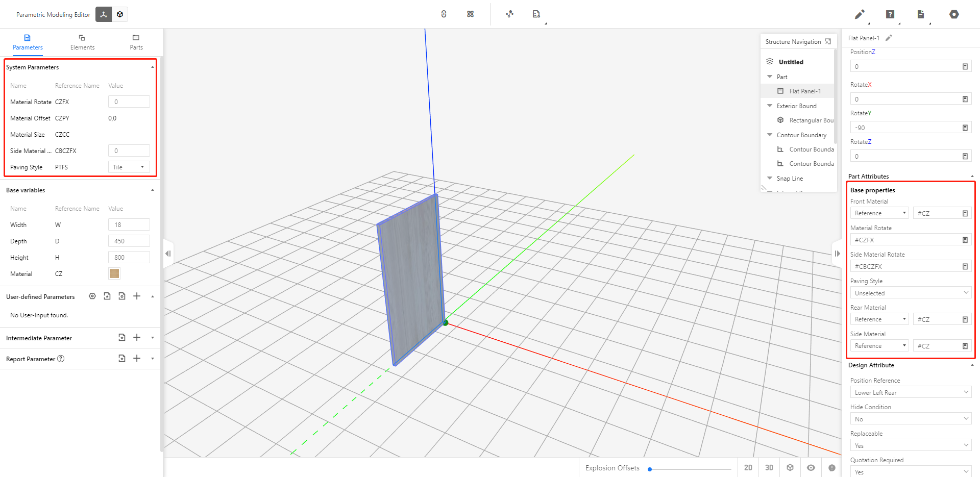Click the Depth value field 450
The image size is (980, 477).
pos(129,241)
